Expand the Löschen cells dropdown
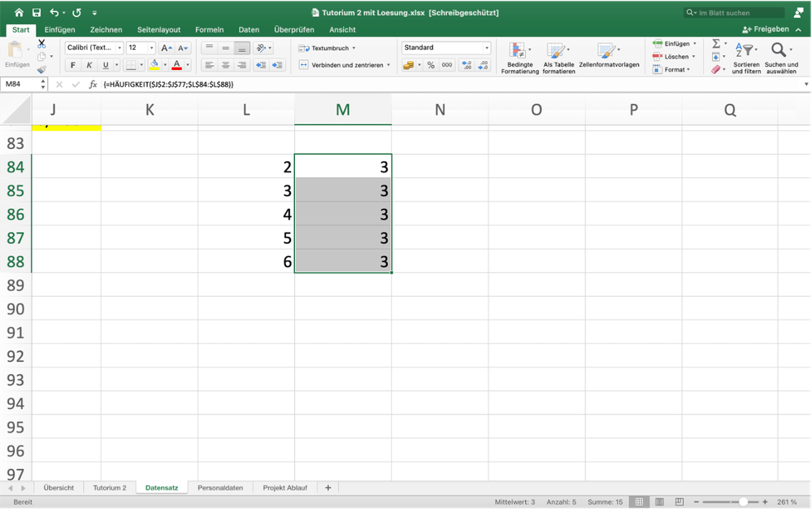This screenshot has width=812, height=509. [693, 56]
